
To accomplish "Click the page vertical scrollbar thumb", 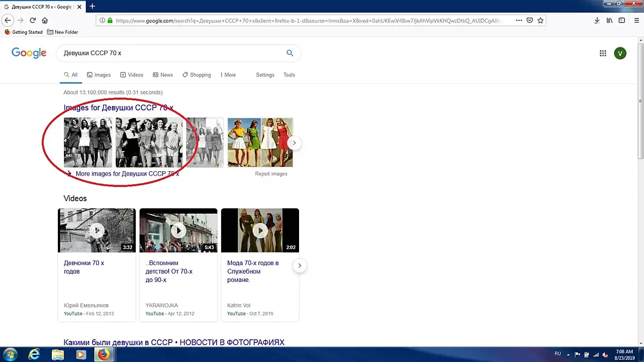I will pos(641,101).
